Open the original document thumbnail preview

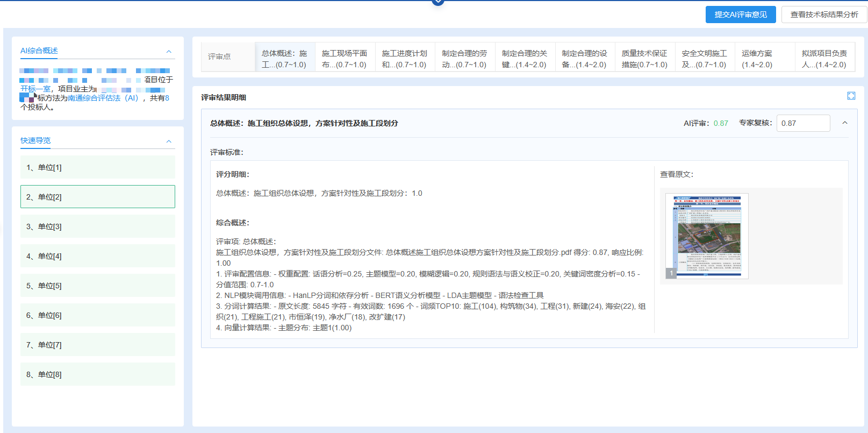[x=707, y=236]
